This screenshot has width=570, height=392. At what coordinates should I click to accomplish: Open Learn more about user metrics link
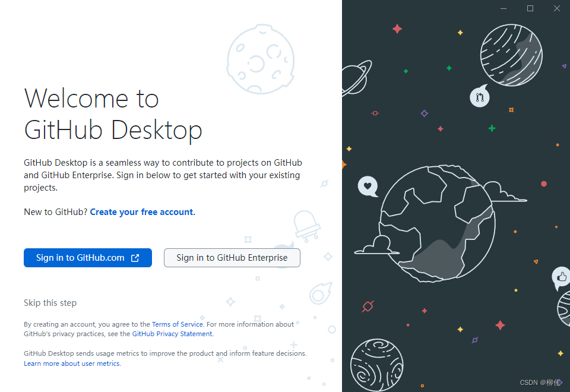point(72,363)
